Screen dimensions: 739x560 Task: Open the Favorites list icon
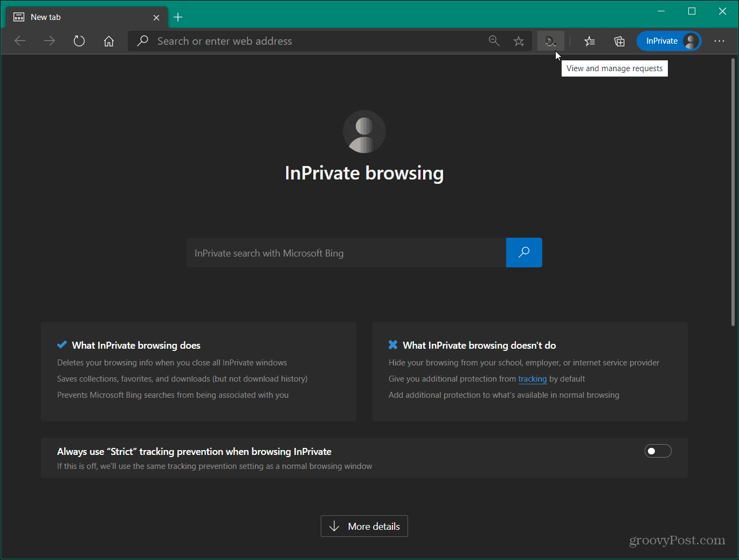[x=589, y=40]
